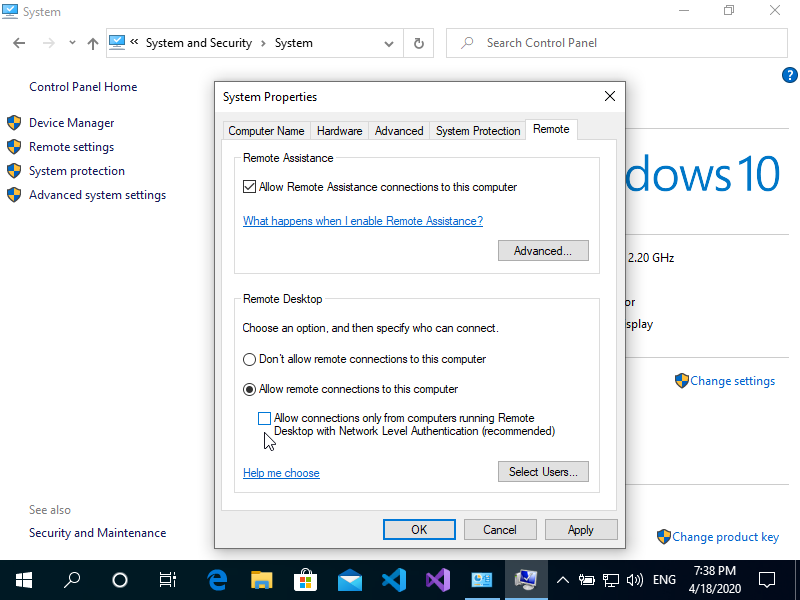800x600 pixels.
Task: Open What happens when I enable Remote Assistance link
Action: [x=363, y=221]
